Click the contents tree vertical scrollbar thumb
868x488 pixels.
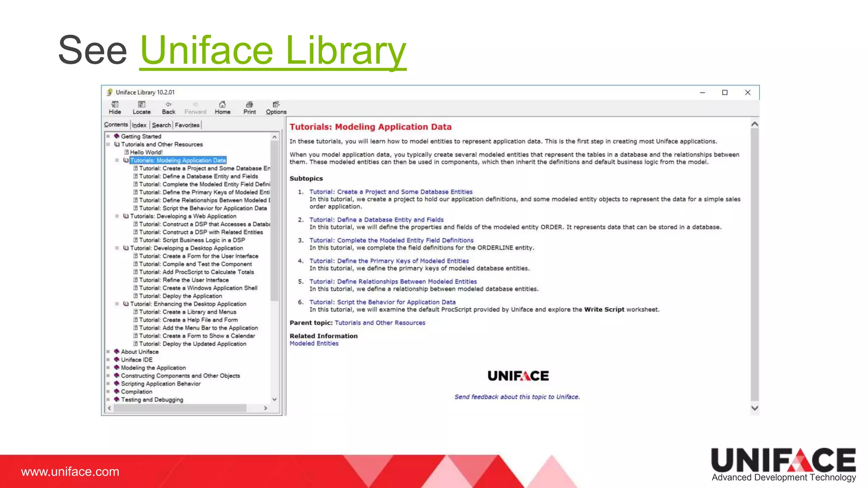[x=275, y=221]
